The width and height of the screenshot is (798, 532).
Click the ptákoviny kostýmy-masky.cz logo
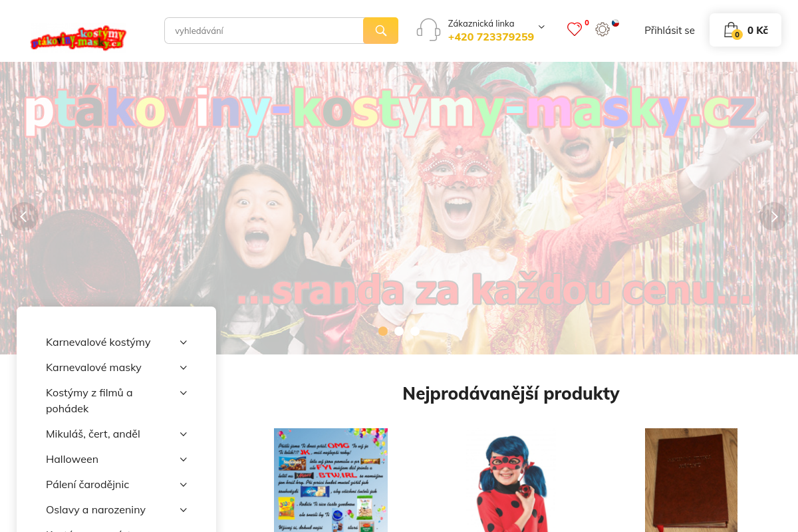(x=78, y=38)
